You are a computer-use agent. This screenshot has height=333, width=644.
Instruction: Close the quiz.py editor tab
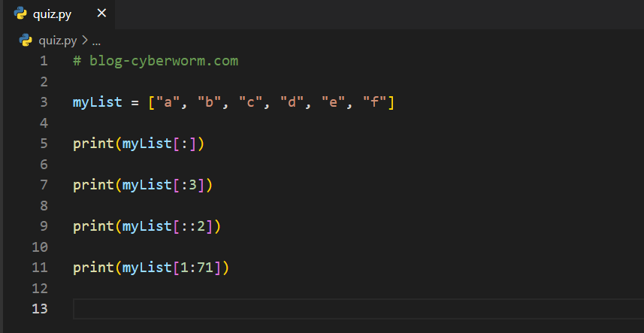pyautogui.click(x=101, y=14)
